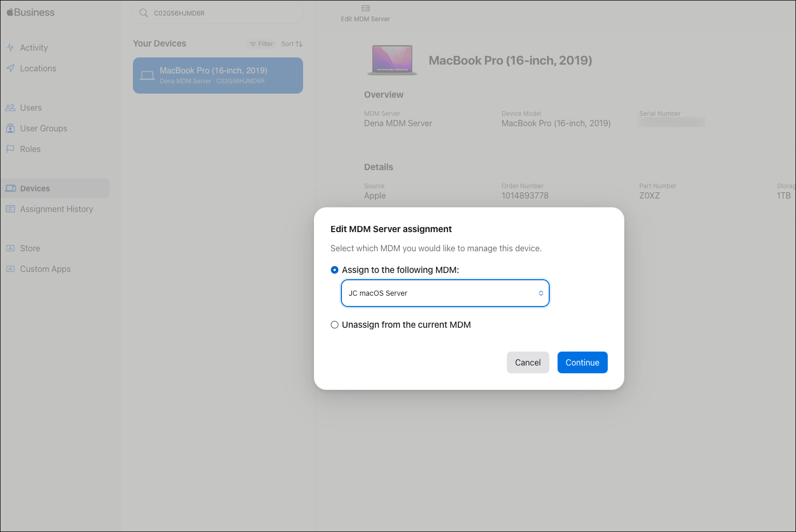796x532 pixels.
Task: Open the Filter options for devices
Action: click(262, 44)
